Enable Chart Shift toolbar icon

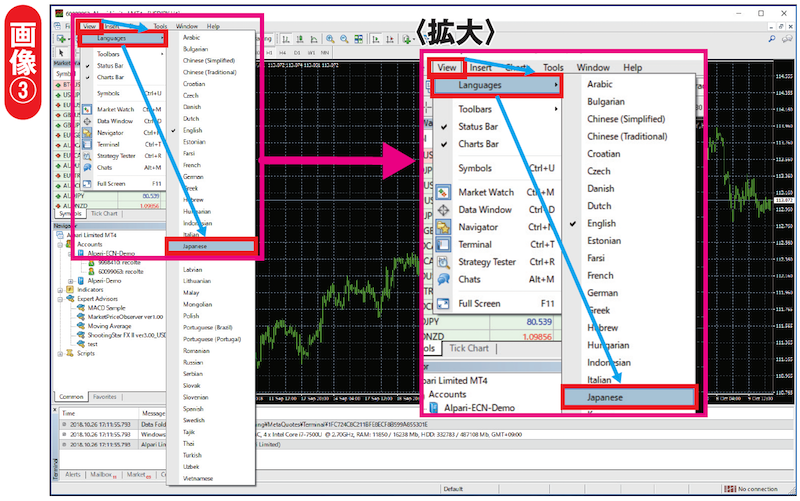pyautogui.click(x=390, y=39)
